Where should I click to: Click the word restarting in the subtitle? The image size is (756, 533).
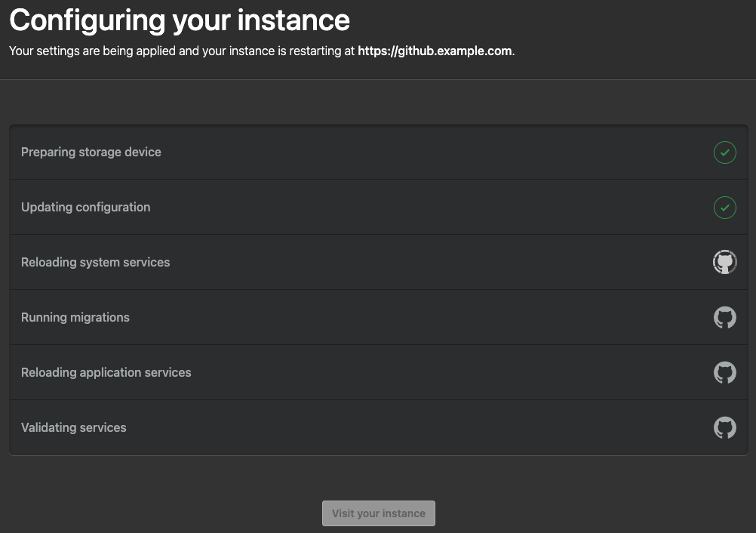click(312, 51)
